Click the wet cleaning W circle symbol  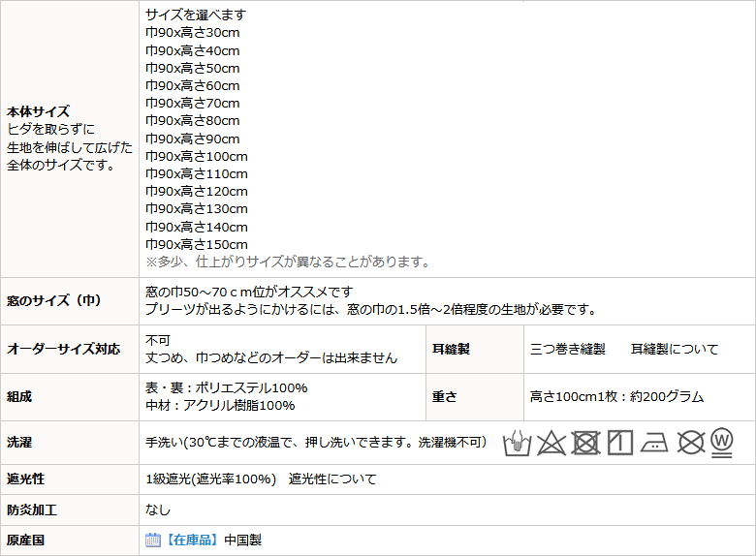(x=721, y=442)
